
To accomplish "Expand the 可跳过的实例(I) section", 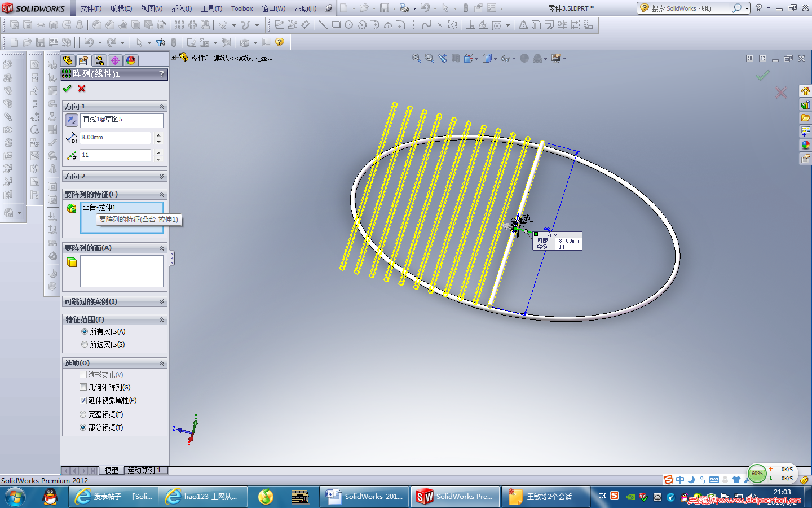I will click(162, 301).
